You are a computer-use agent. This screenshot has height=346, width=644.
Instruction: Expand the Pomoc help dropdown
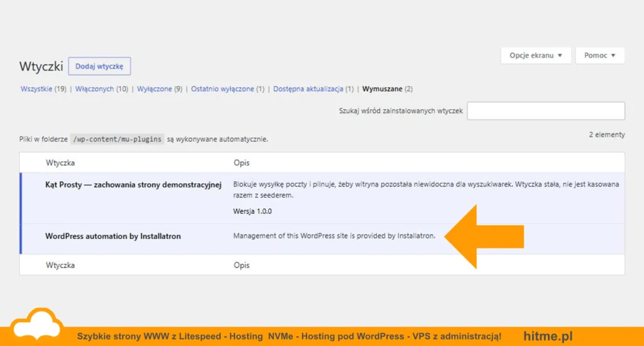coord(599,55)
